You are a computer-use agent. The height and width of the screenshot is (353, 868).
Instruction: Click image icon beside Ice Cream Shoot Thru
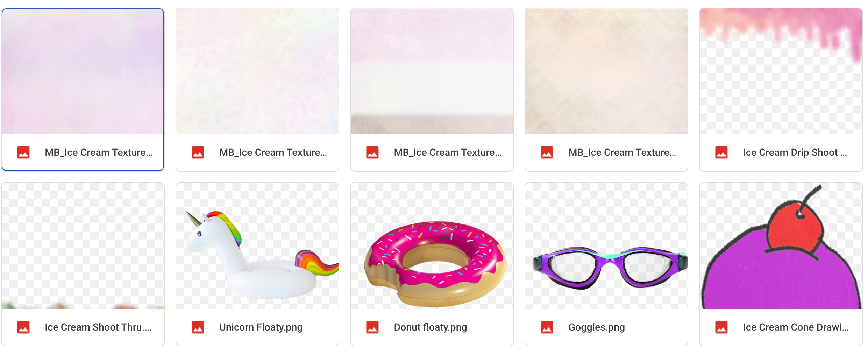pyautogui.click(x=23, y=327)
